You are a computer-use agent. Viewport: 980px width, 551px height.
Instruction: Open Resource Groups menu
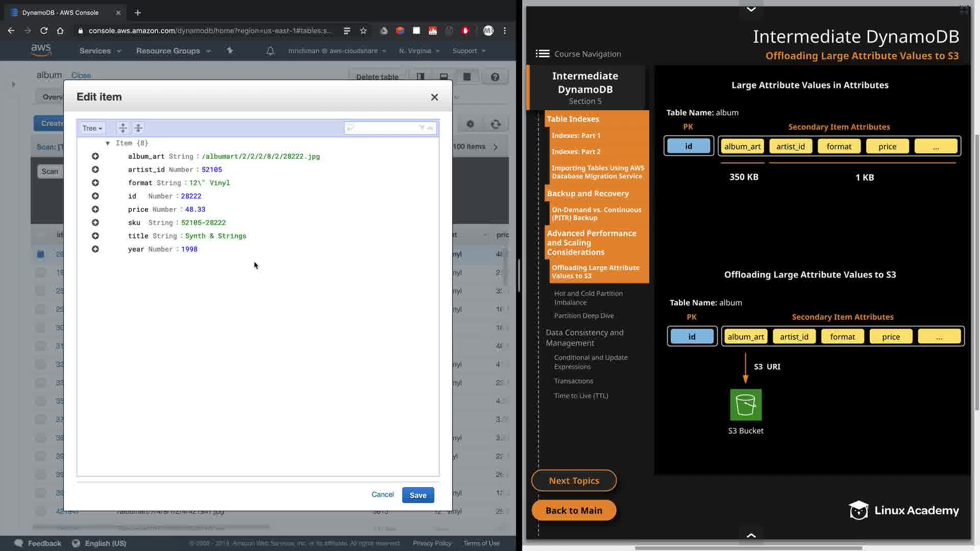click(x=173, y=51)
